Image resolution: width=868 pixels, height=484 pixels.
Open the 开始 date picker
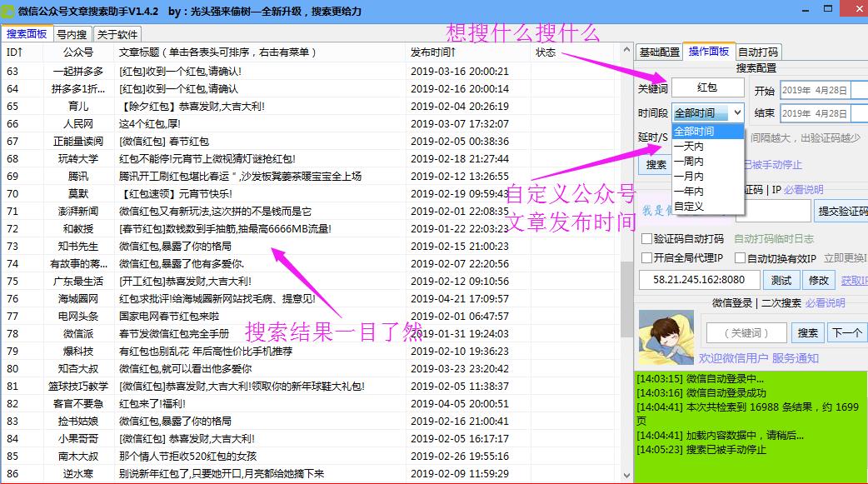pos(825,90)
